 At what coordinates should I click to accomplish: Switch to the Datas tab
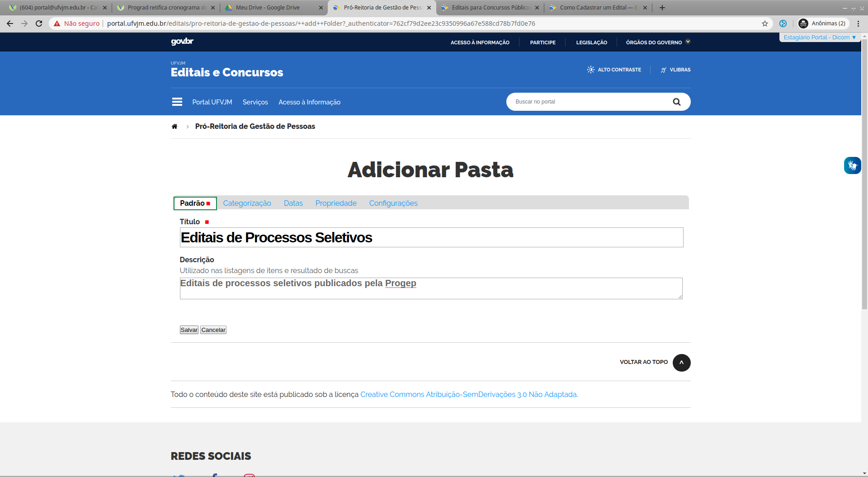pos(293,203)
